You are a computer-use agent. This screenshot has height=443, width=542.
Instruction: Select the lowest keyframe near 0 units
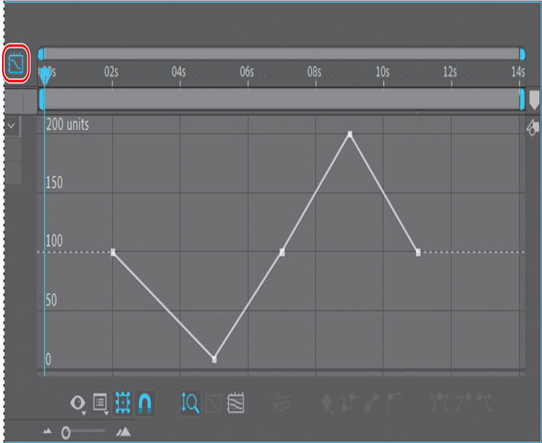point(214,359)
